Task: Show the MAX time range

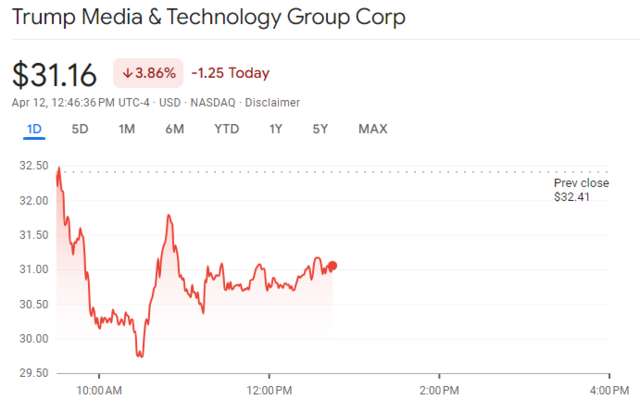Action: (372, 129)
